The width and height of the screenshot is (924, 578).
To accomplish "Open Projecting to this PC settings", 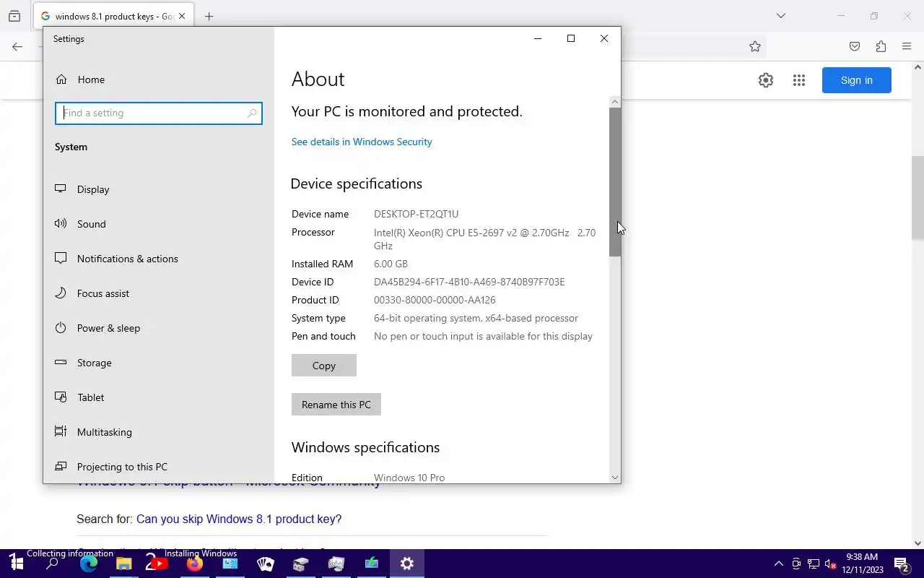I will pos(122,467).
